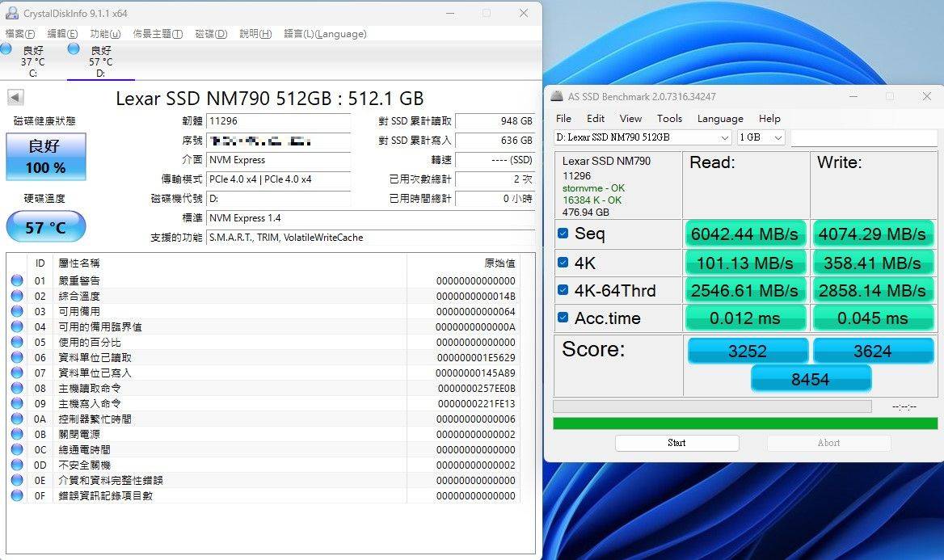Image resolution: width=944 pixels, height=560 pixels.
Task: Disable the Acc.time test checkbox
Action: click(x=563, y=318)
